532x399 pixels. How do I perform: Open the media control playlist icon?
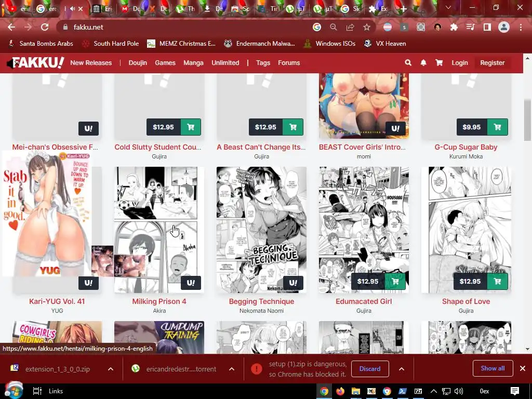coord(471,27)
